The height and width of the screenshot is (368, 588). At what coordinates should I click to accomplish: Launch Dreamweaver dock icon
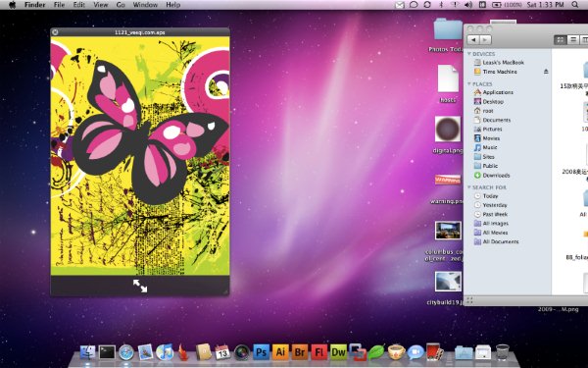click(x=339, y=352)
